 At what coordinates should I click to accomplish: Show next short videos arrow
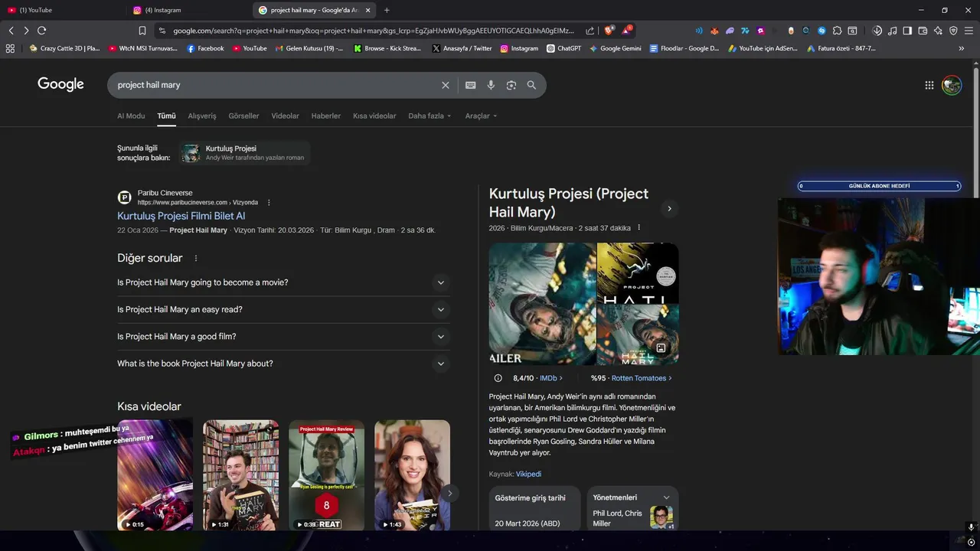(449, 493)
